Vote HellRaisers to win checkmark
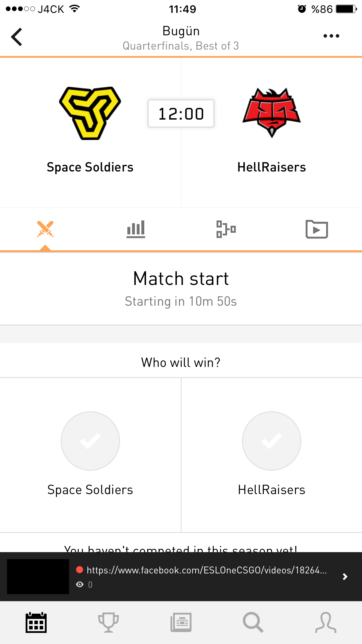362x644 pixels. coord(272,441)
